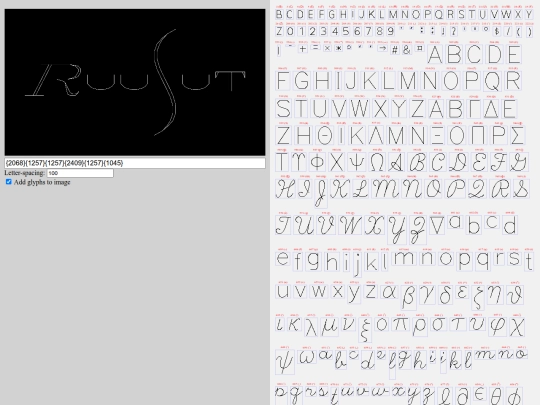Insert the dollar sign glyph
The width and height of the screenshot is (540, 405).
tap(496, 31)
